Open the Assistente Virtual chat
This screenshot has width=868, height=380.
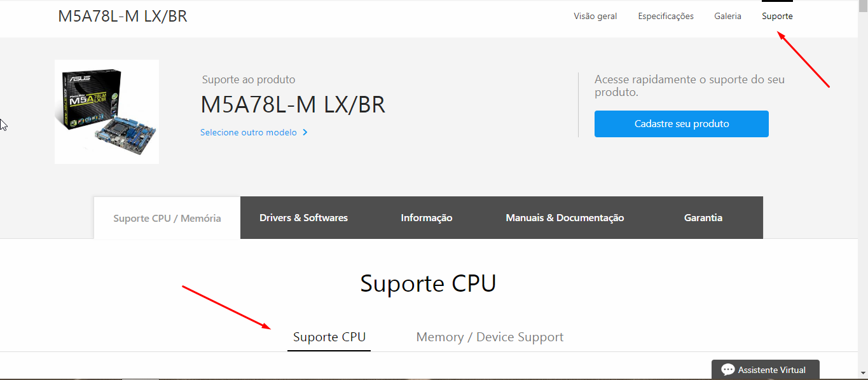point(771,370)
